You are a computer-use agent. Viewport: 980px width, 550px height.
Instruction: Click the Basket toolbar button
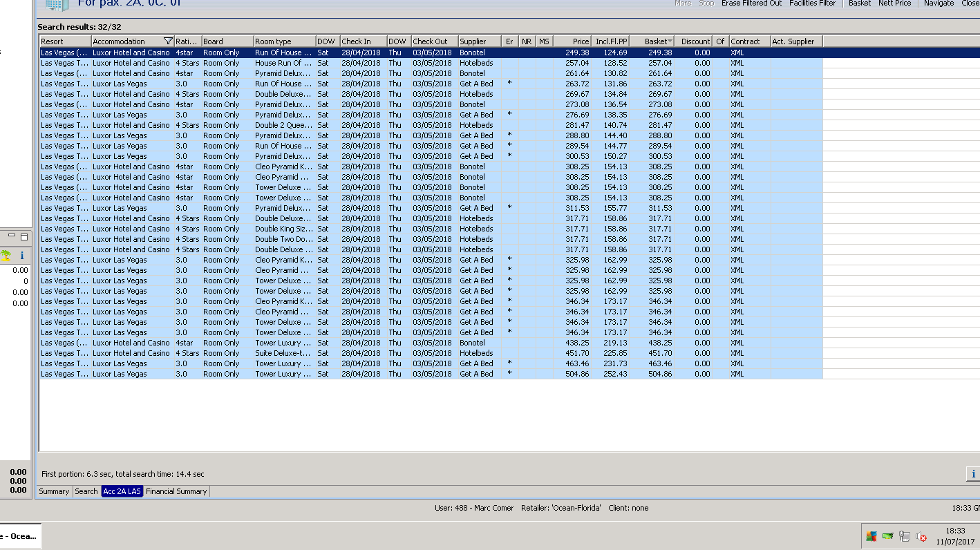click(860, 3)
